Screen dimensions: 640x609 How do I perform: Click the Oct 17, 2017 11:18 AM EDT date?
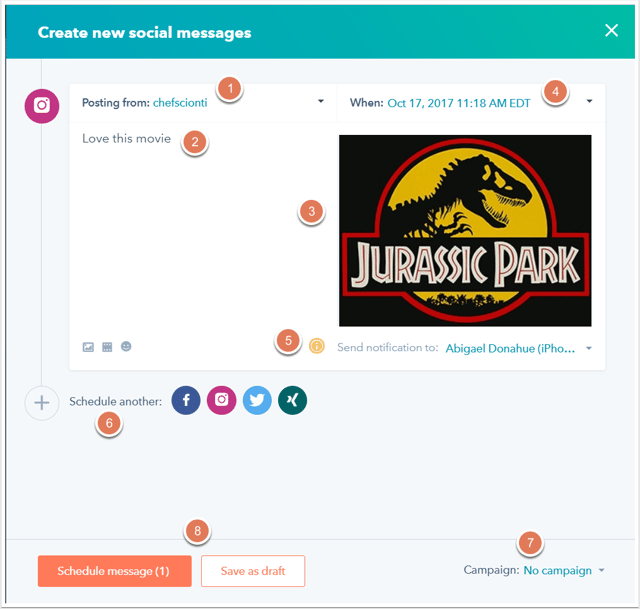click(459, 103)
